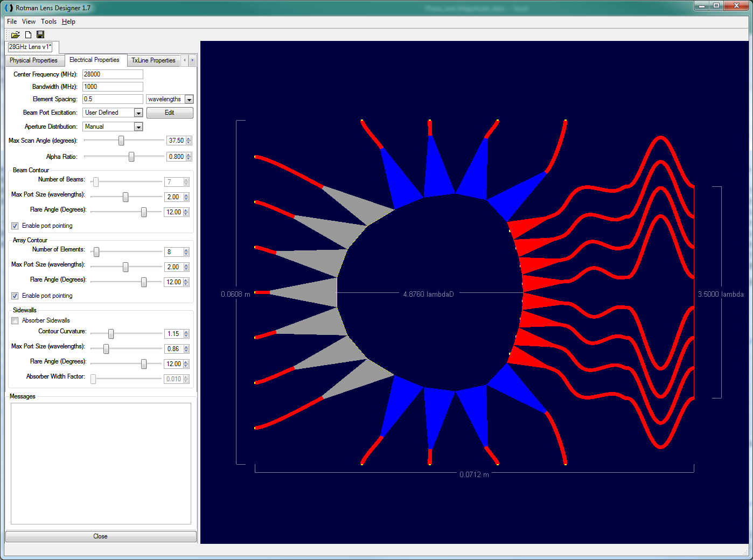Click Sidewalls Flare Angle value 12.00
Viewport: 753px width, 560px height.
[173, 364]
